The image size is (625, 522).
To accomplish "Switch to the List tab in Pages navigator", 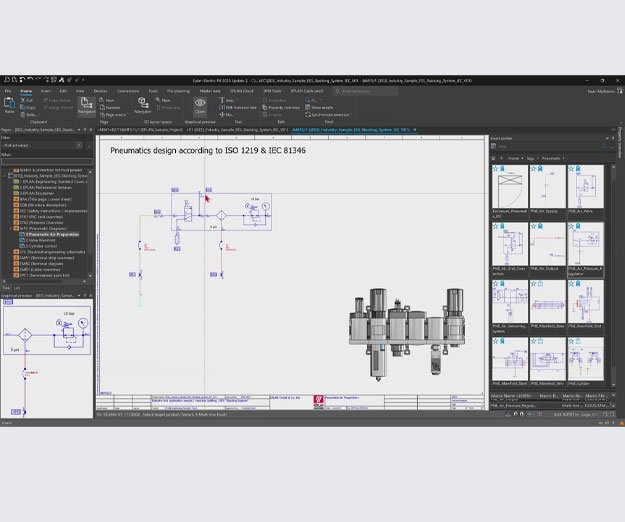I will tap(17, 288).
